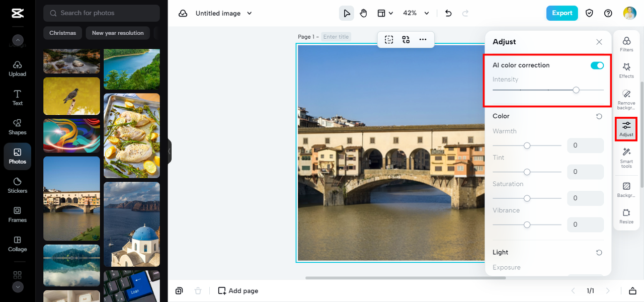Open the shield privacy icon

click(x=589, y=13)
